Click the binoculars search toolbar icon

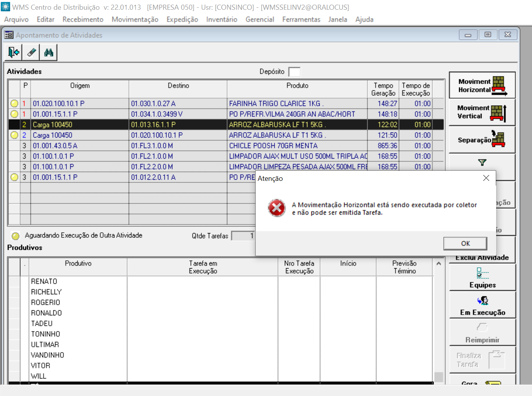(49, 52)
